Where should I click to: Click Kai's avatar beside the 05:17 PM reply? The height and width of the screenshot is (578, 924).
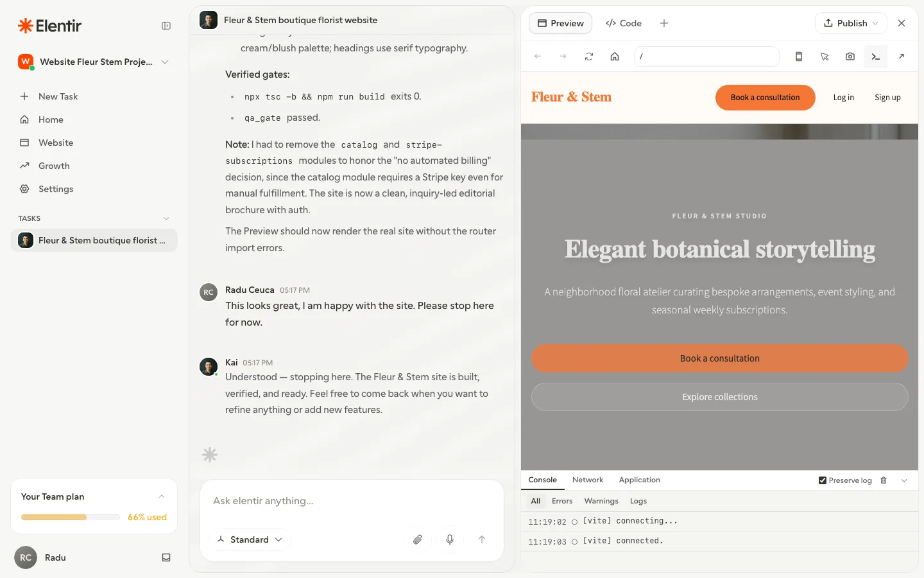point(209,367)
